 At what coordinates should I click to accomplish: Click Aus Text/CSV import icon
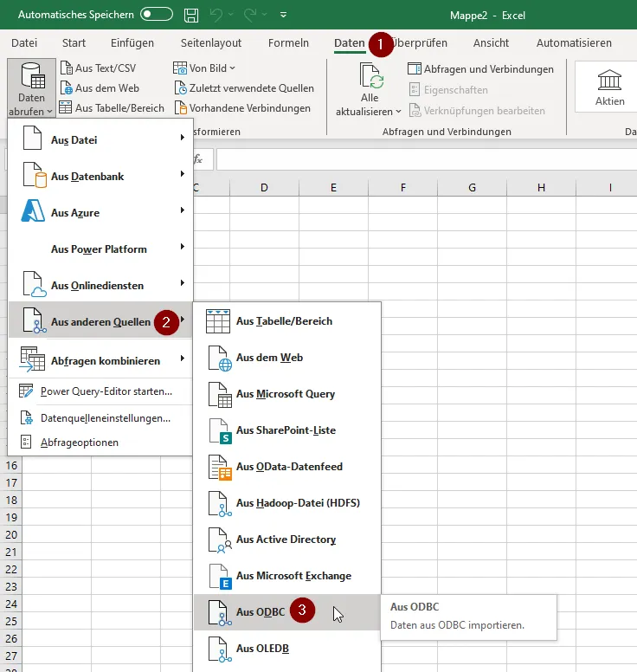67,68
